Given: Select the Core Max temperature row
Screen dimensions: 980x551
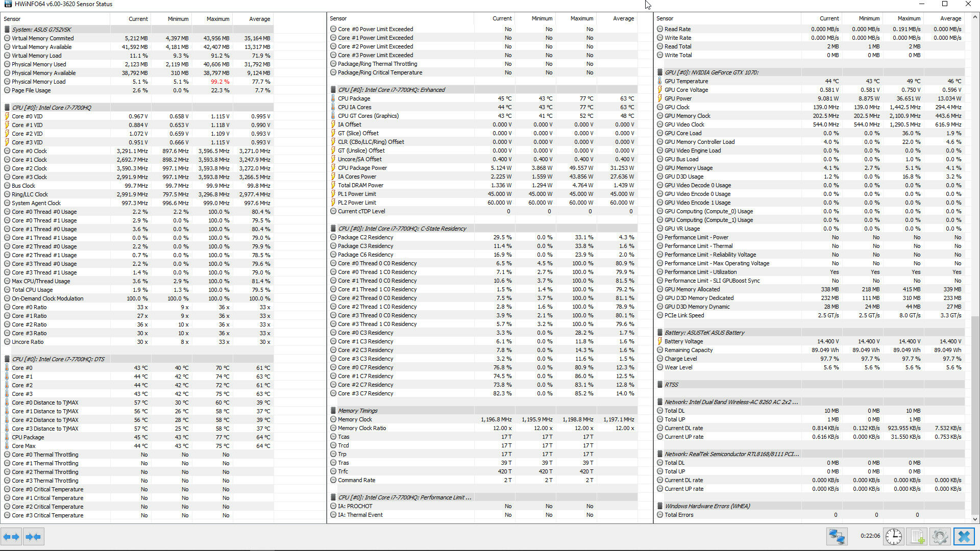Looking at the screenshot, I should [x=138, y=446].
